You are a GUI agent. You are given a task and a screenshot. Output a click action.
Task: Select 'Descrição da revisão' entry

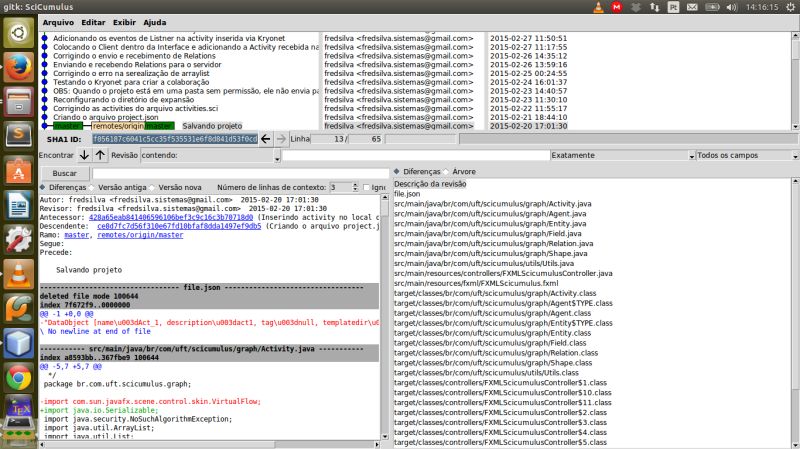[430, 184]
